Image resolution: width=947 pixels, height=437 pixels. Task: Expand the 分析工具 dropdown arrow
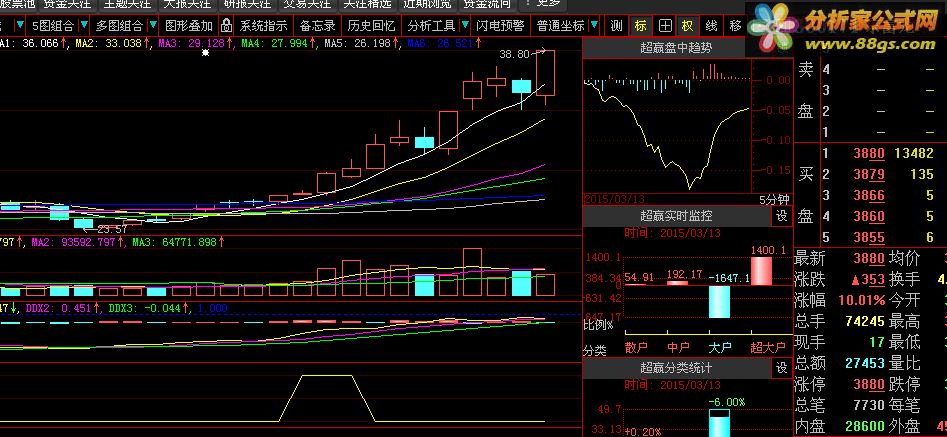tap(464, 26)
